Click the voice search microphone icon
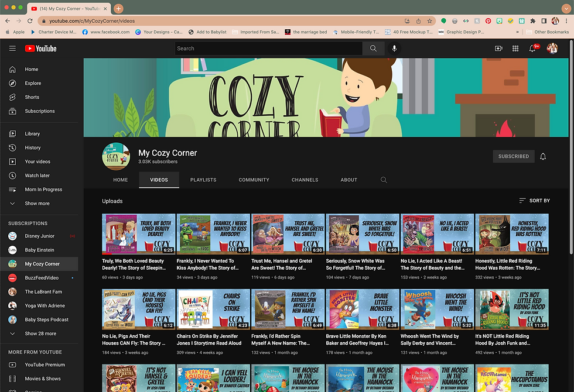574x392 pixels. [394, 48]
